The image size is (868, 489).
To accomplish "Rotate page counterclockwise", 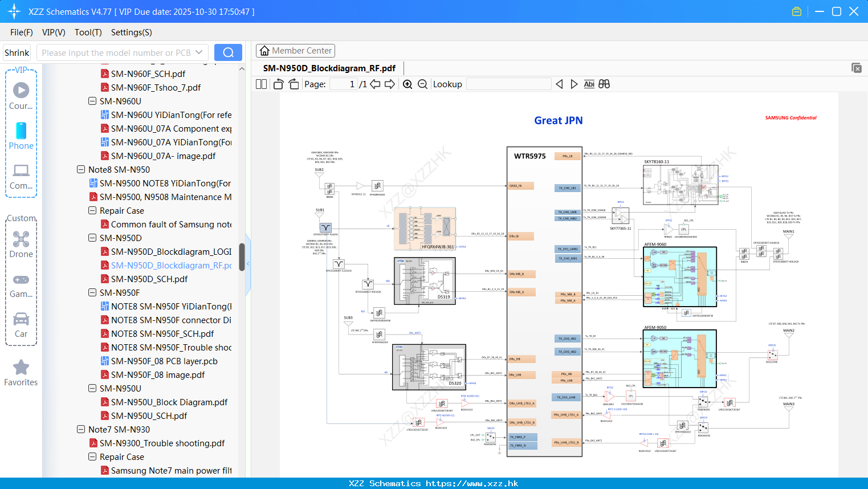I will click(x=278, y=84).
